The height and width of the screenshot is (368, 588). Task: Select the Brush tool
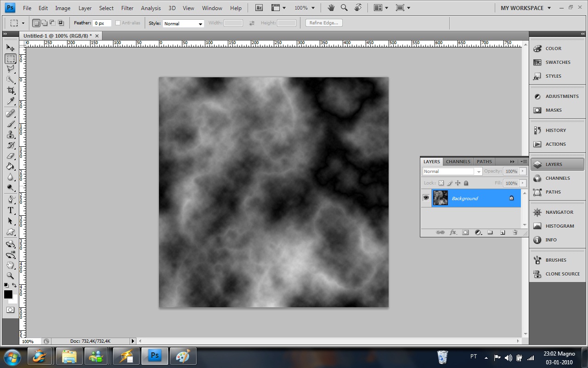pos(10,124)
